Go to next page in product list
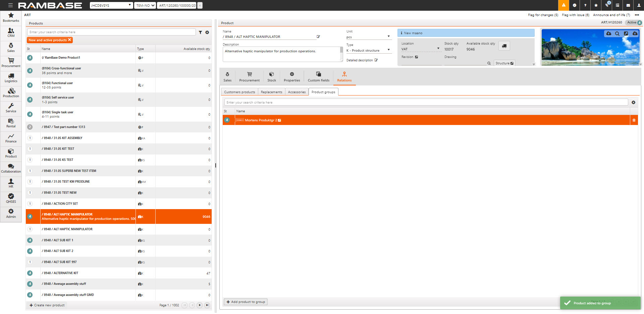This screenshot has height=314, width=644. click(x=200, y=305)
